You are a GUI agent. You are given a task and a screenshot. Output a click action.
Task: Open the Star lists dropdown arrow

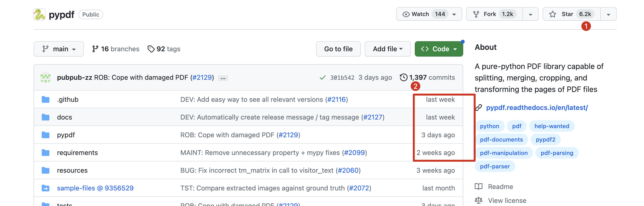(x=608, y=14)
